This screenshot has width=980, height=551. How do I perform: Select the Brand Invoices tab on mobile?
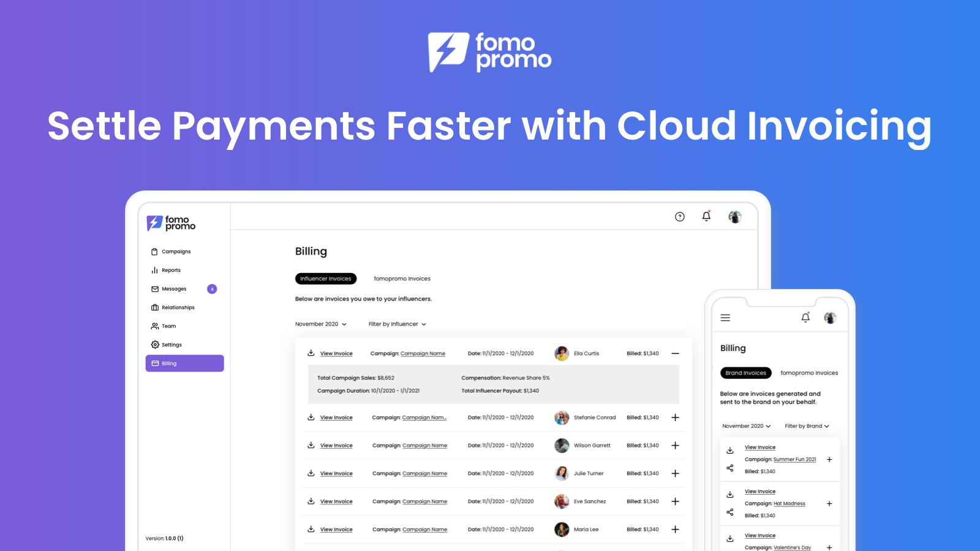pos(745,373)
